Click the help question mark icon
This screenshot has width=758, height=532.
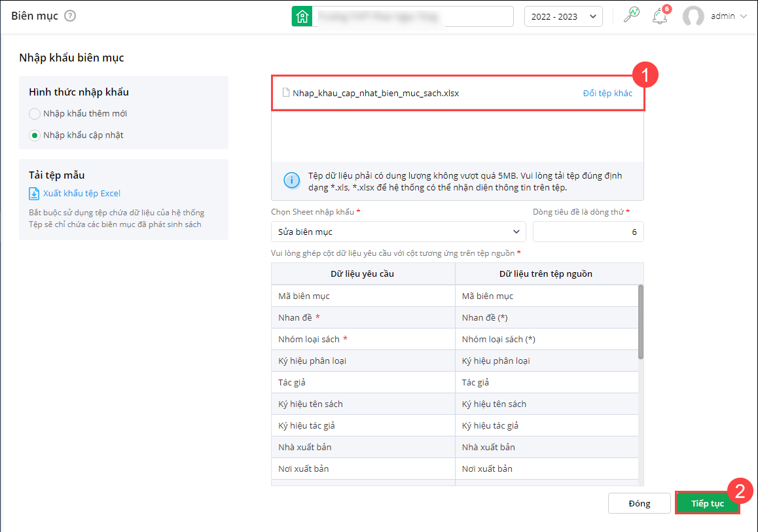pos(70,16)
